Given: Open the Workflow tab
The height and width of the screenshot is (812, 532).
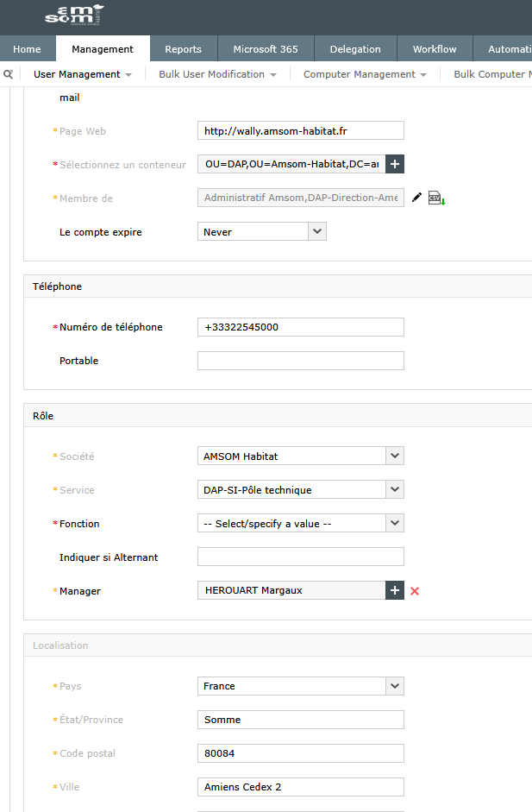Looking at the screenshot, I should click(x=435, y=49).
